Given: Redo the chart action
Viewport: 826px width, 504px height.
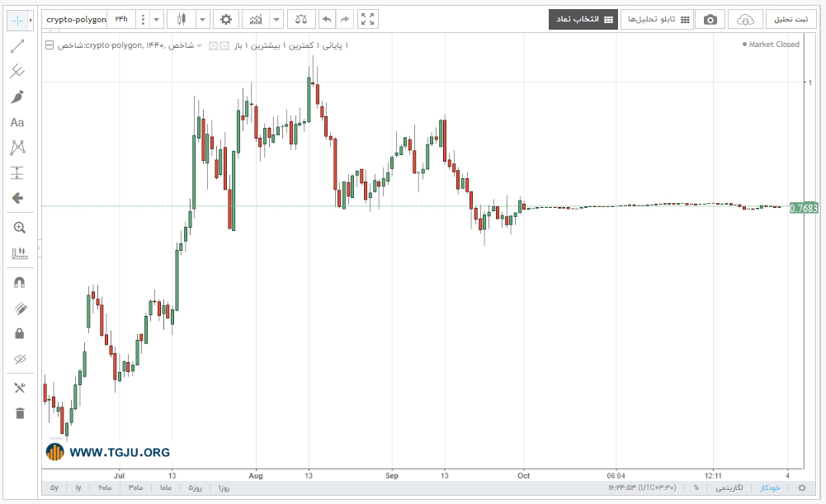Looking at the screenshot, I should (345, 20).
